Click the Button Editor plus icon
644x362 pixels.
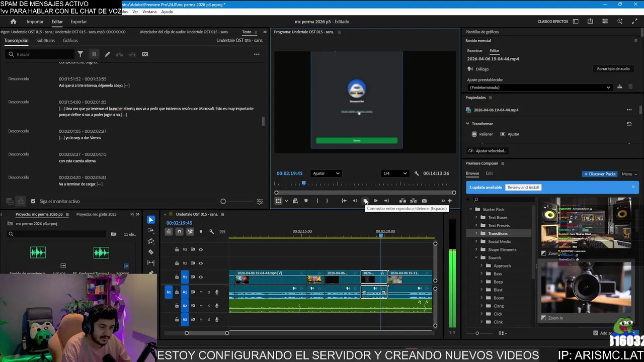coord(450,201)
